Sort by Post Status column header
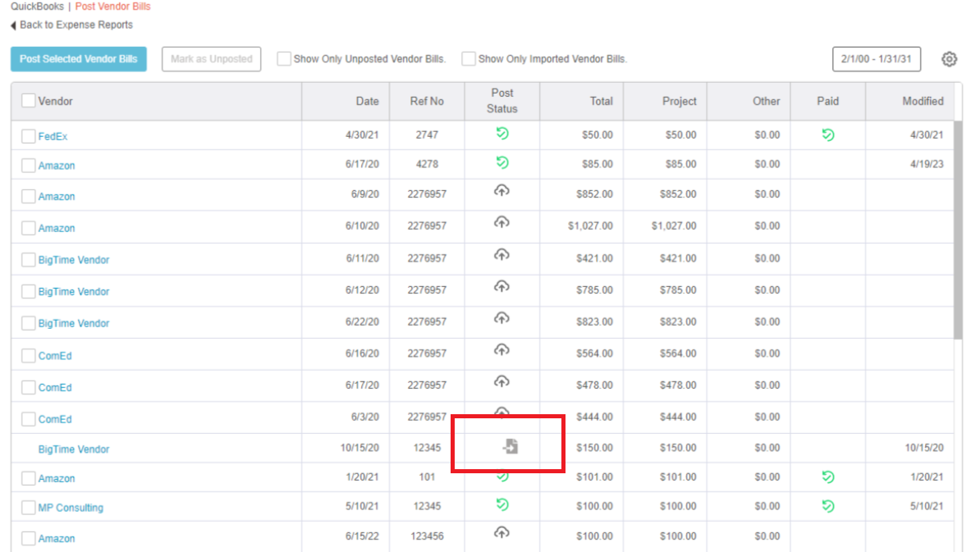 click(501, 101)
